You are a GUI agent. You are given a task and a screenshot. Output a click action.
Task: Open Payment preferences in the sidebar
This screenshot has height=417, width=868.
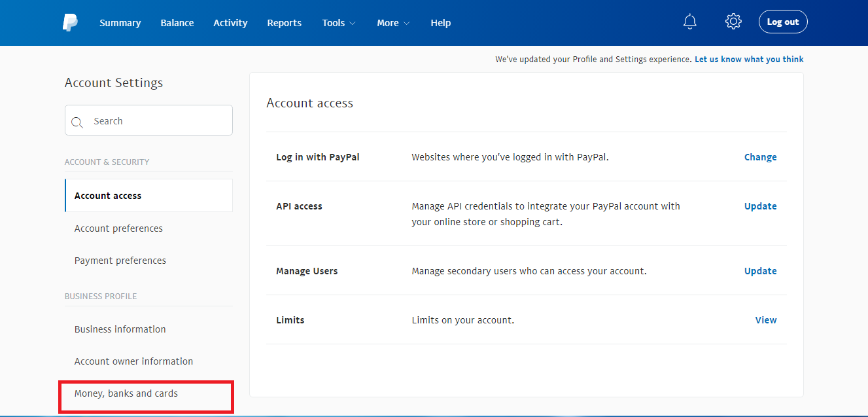click(x=120, y=261)
